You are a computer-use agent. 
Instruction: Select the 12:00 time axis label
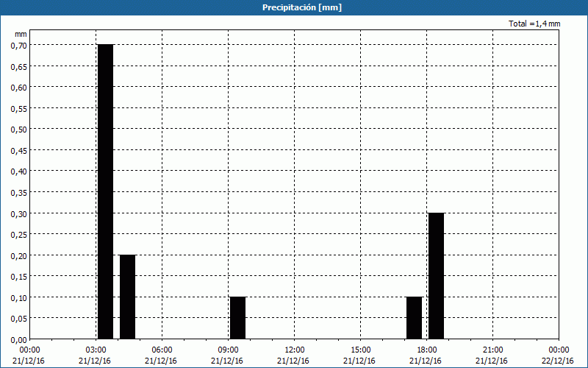(294, 350)
